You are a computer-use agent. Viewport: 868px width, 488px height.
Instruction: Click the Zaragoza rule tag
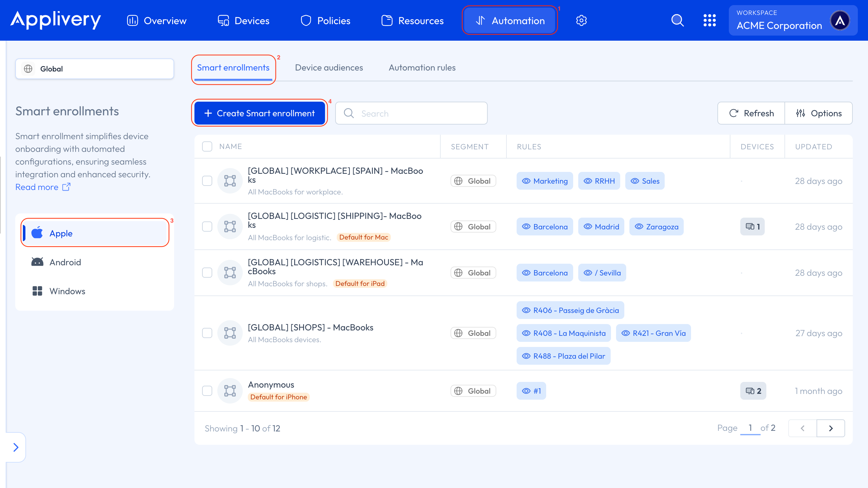(656, 227)
